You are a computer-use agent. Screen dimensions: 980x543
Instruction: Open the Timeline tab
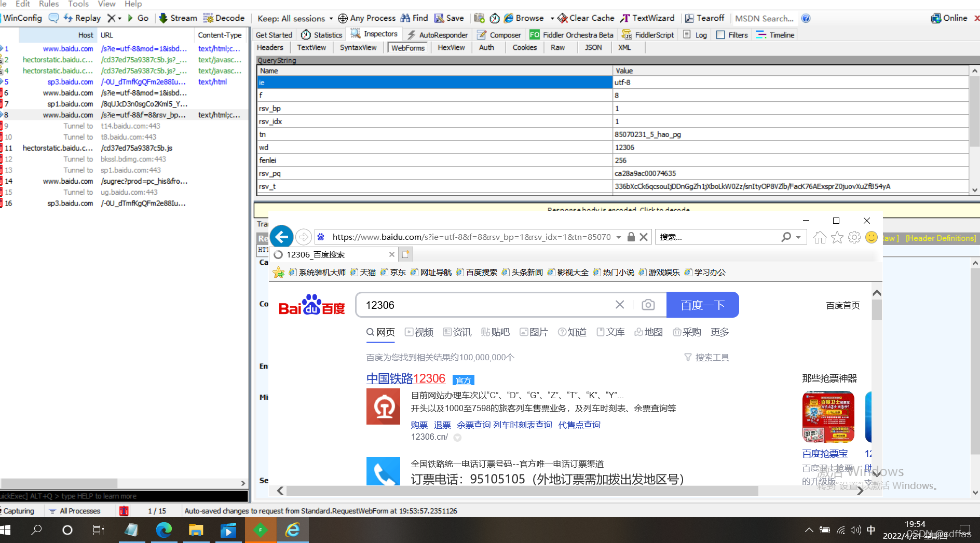[775, 35]
